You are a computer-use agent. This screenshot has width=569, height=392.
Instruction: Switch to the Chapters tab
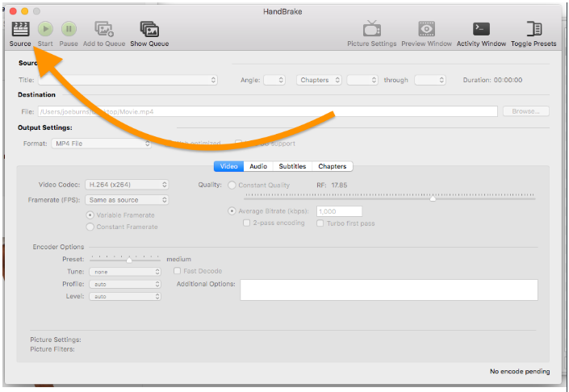coord(333,166)
